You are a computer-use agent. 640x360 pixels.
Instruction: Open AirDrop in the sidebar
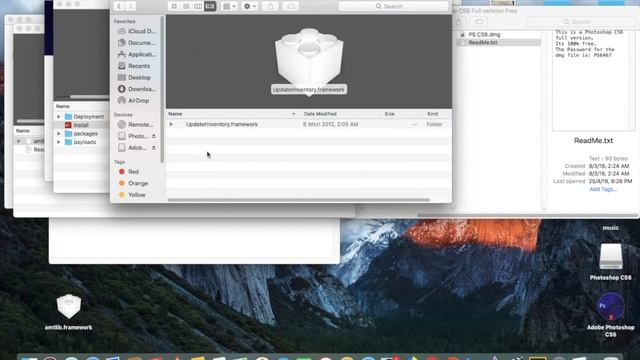click(x=134, y=100)
